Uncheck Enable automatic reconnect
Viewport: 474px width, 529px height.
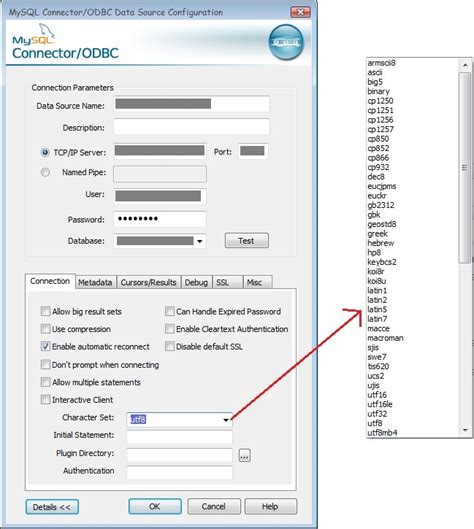click(46, 346)
